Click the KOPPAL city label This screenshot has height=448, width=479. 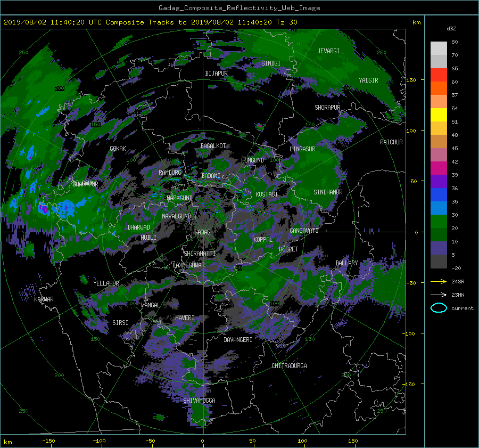(x=263, y=240)
